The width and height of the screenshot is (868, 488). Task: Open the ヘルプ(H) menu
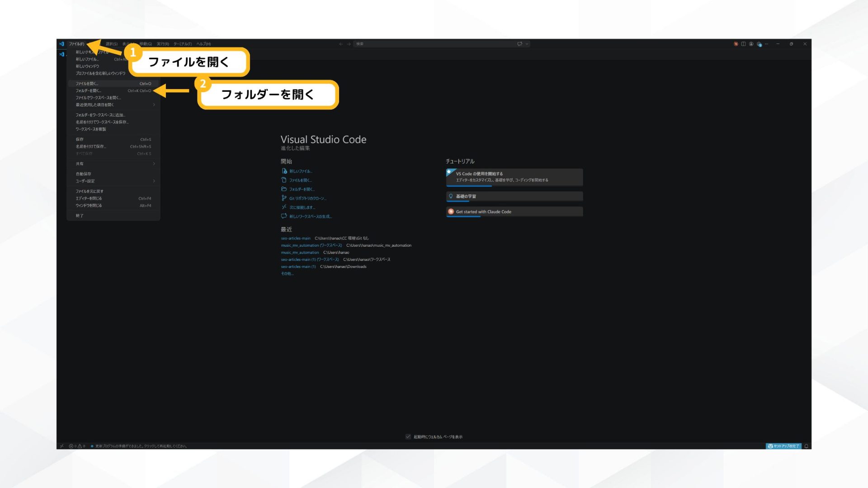203,44
